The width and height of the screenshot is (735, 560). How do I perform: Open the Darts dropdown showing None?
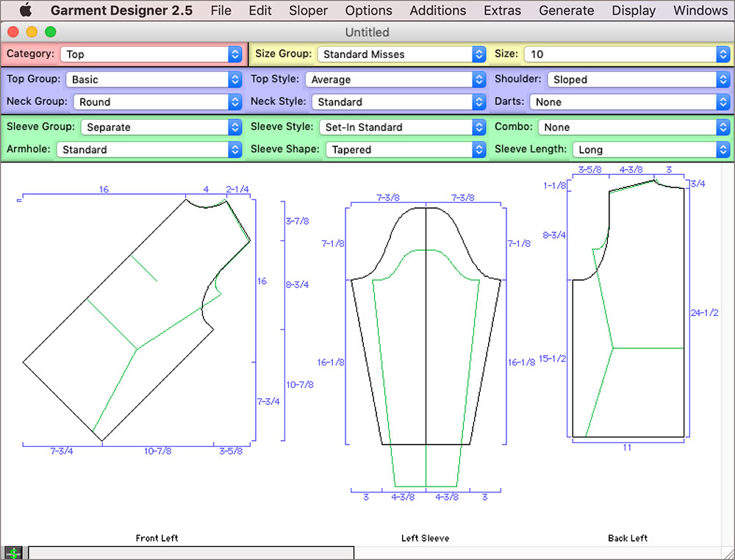pos(630,102)
